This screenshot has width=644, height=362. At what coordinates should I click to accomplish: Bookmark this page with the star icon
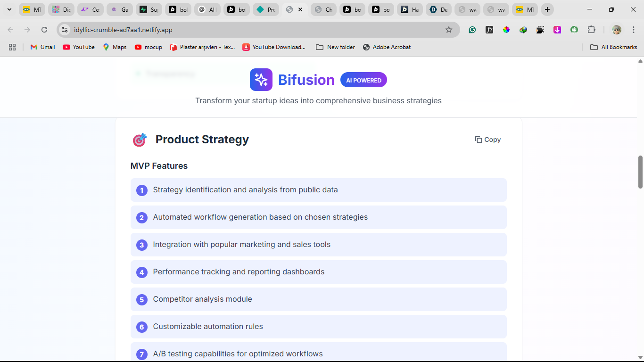(449, 30)
